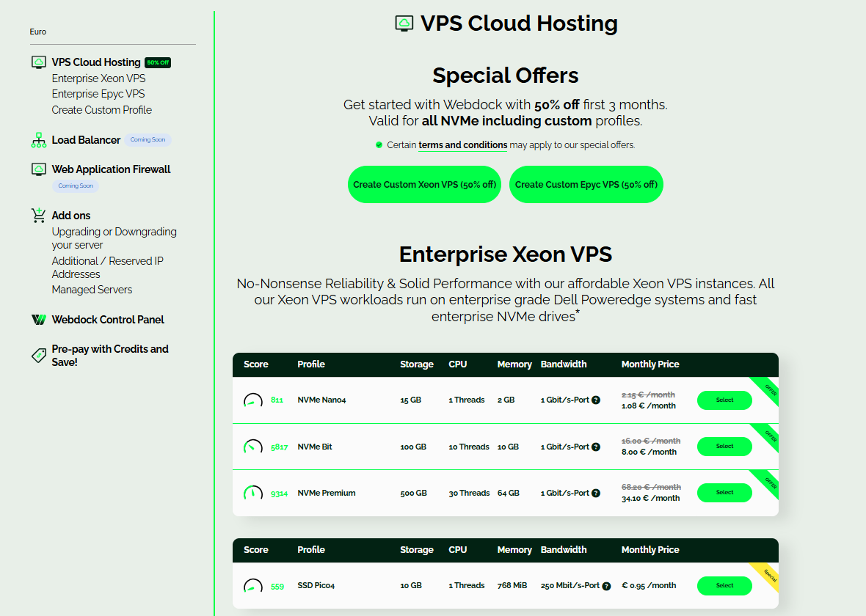
Task: Select the NVMe Nano4 plan
Action: pyautogui.click(x=724, y=400)
